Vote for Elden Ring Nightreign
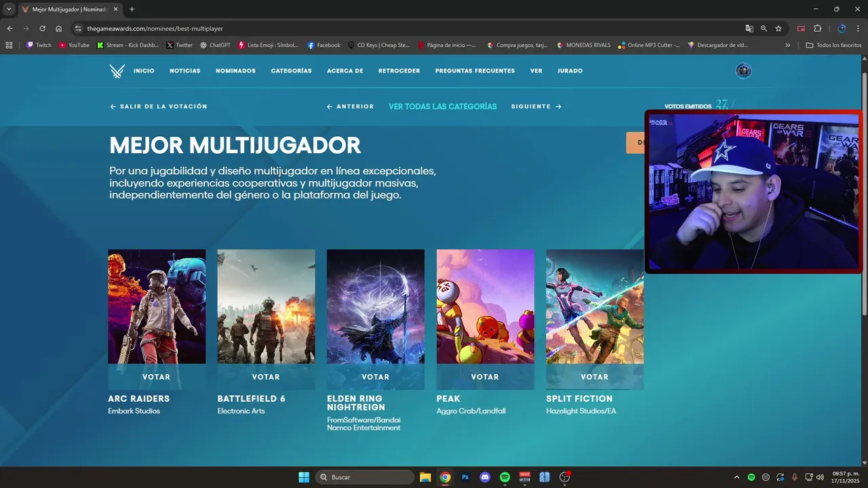The image size is (868, 488). 376,377
